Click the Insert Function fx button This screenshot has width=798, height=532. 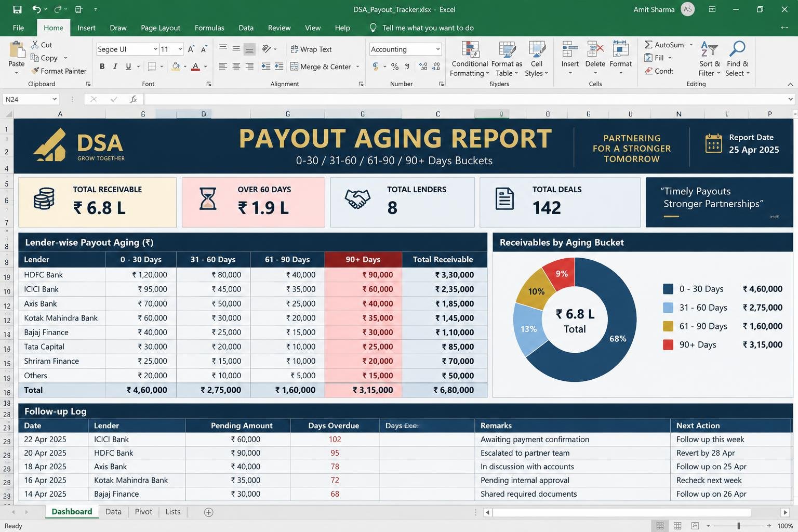click(x=134, y=99)
